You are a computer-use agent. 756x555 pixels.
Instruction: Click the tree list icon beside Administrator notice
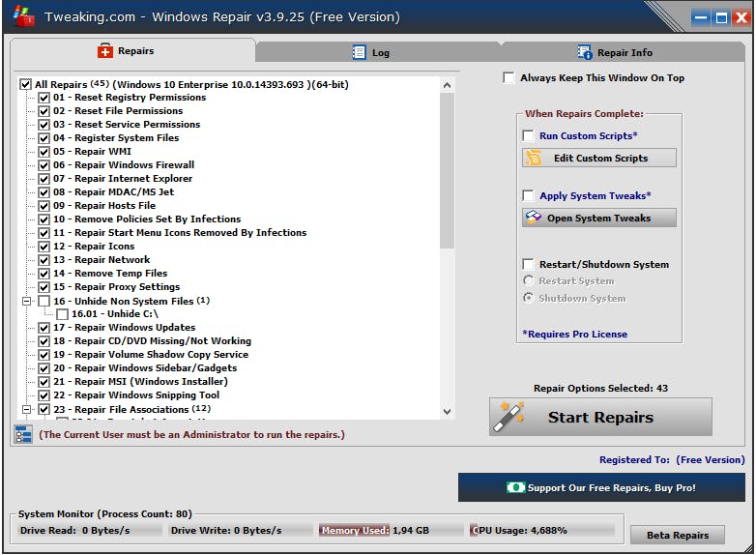click(x=22, y=434)
